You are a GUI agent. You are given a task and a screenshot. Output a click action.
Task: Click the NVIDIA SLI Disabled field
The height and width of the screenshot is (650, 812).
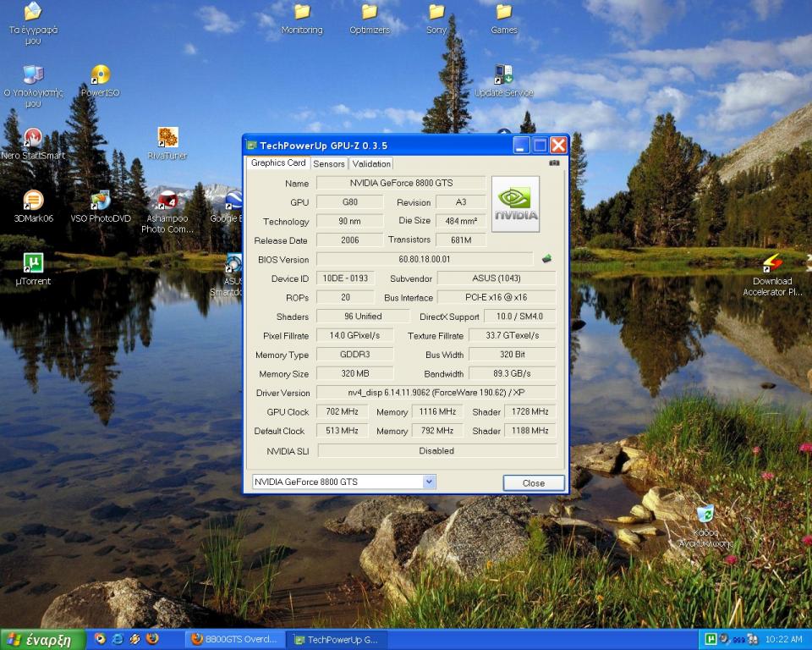437,451
